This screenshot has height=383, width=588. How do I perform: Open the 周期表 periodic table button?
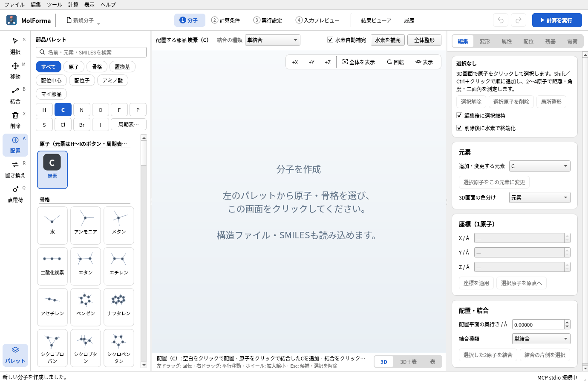pyautogui.click(x=129, y=124)
